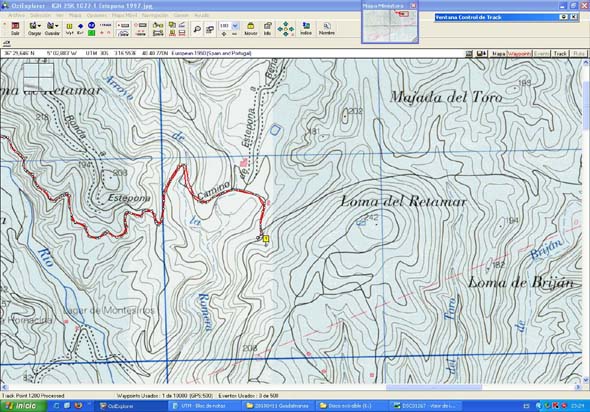Click the Eventos Usados status text

click(248, 396)
